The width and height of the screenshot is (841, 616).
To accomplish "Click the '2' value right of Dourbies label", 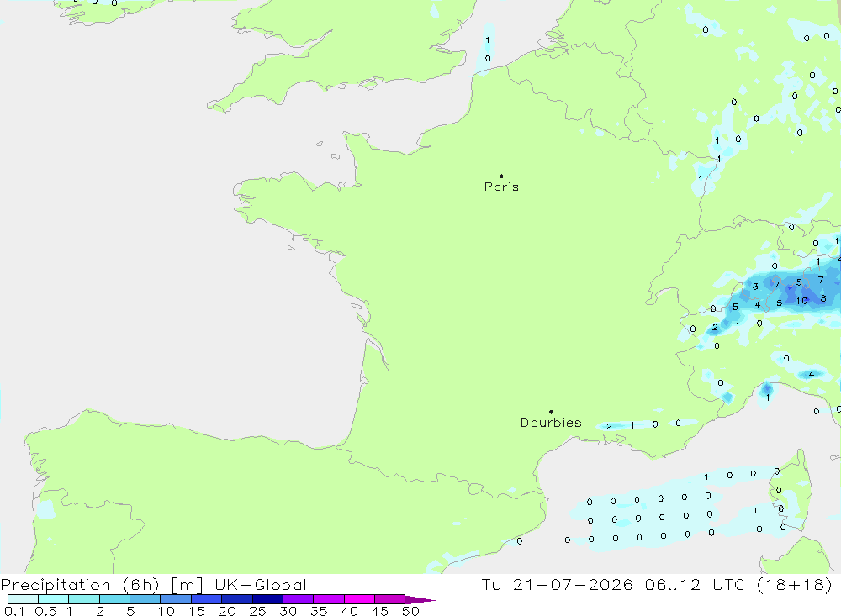I will [x=609, y=427].
